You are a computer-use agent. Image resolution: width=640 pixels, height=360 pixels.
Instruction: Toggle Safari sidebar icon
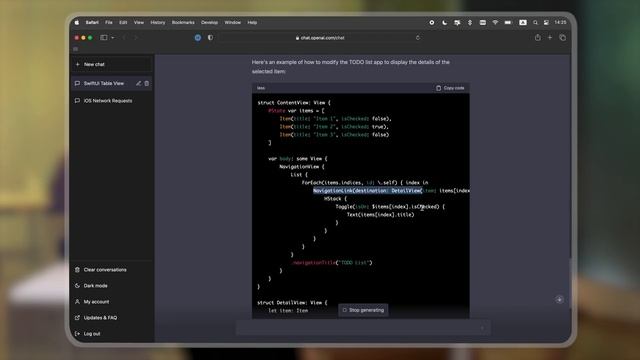(x=104, y=38)
